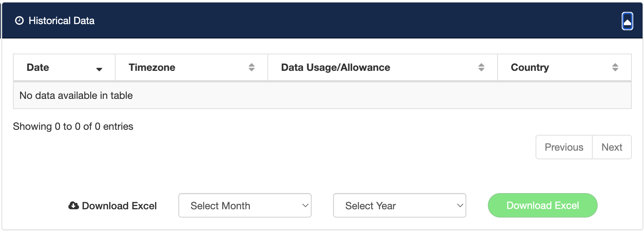The image size is (644, 233).
Task: Click the Timezone column header text
Action: tap(152, 68)
